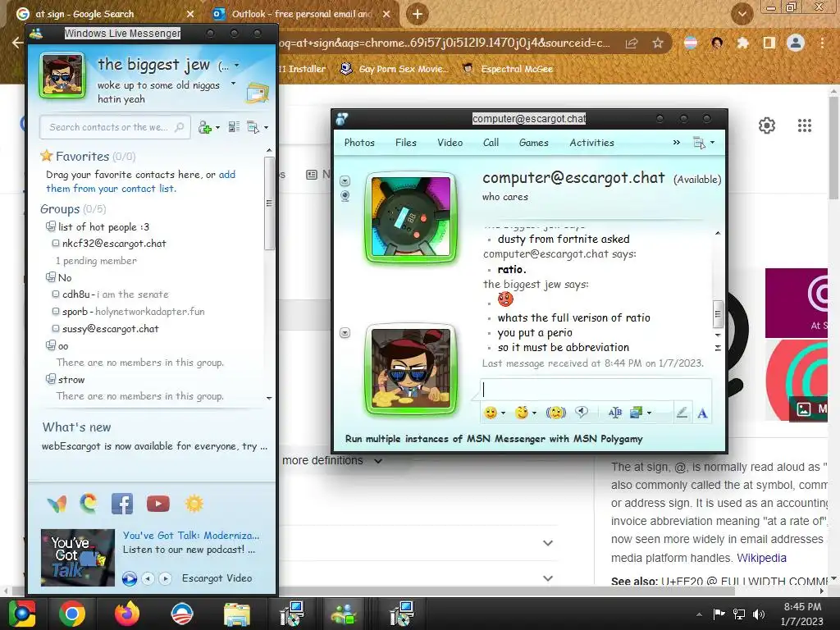Open the add contact icon in Messenger

click(205, 127)
